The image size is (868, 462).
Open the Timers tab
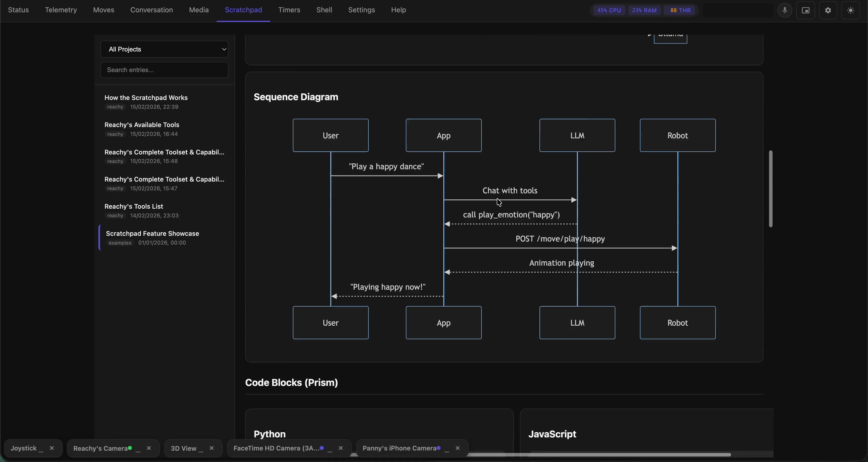click(x=289, y=10)
